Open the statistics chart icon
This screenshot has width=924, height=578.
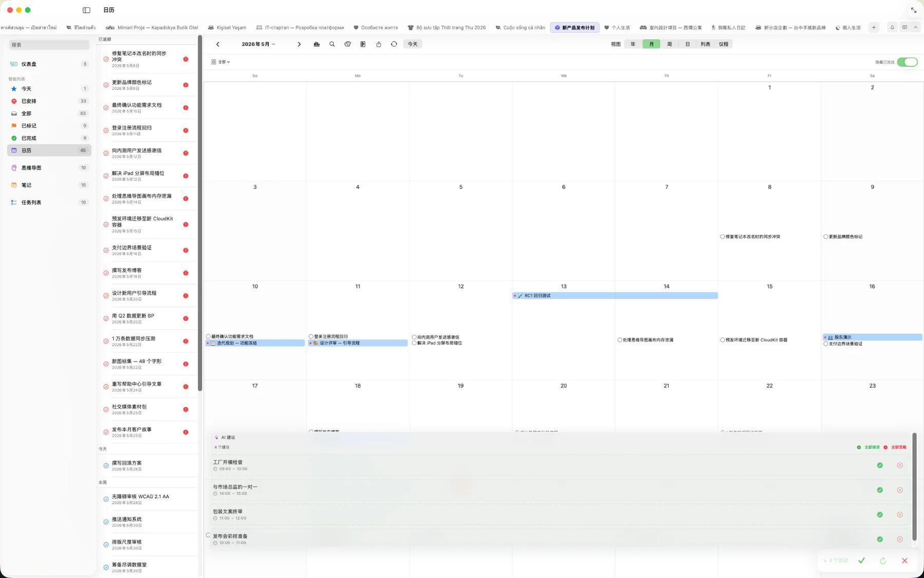point(317,44)
